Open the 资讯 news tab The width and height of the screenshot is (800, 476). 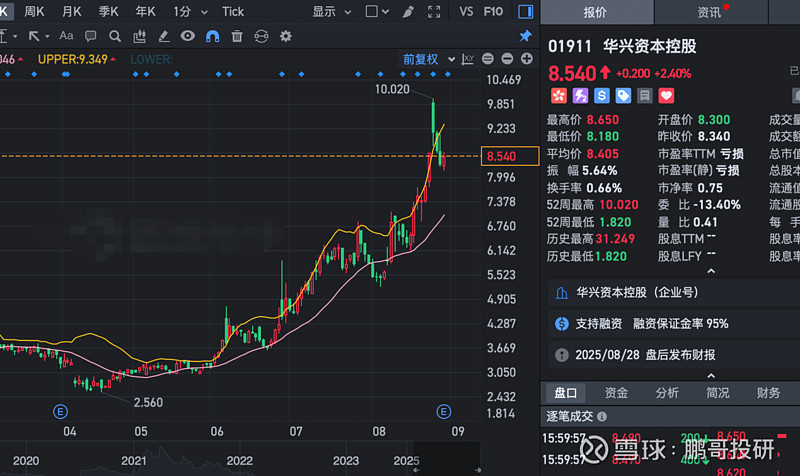(711, 12)
